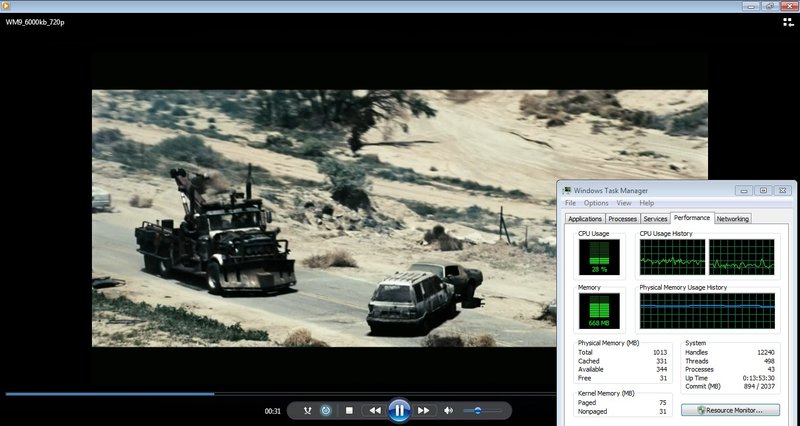
Task: Toggle shuffle mode in media player
Action: [x=307, y=411]
